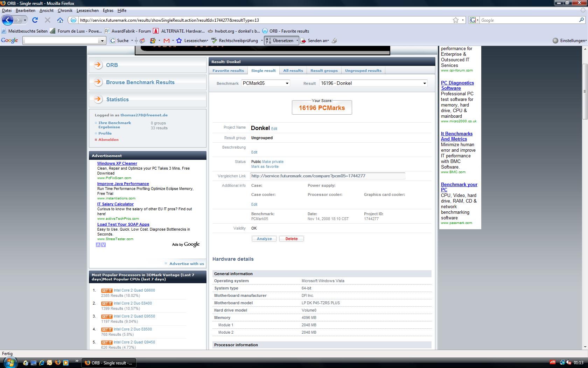588x368 pixels.
Task: Click GET IT badge for Core 2 Duo E8500
Action: 107,329
